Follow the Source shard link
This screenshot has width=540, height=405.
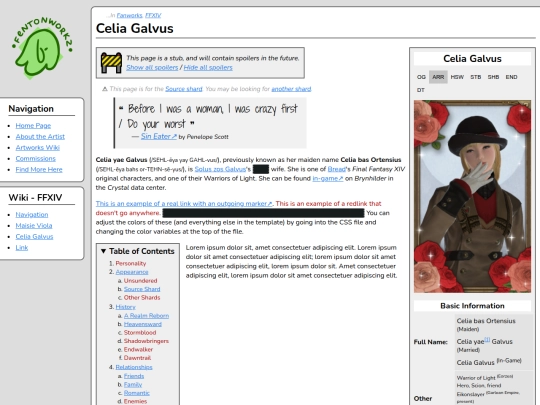tap(184, 89)
